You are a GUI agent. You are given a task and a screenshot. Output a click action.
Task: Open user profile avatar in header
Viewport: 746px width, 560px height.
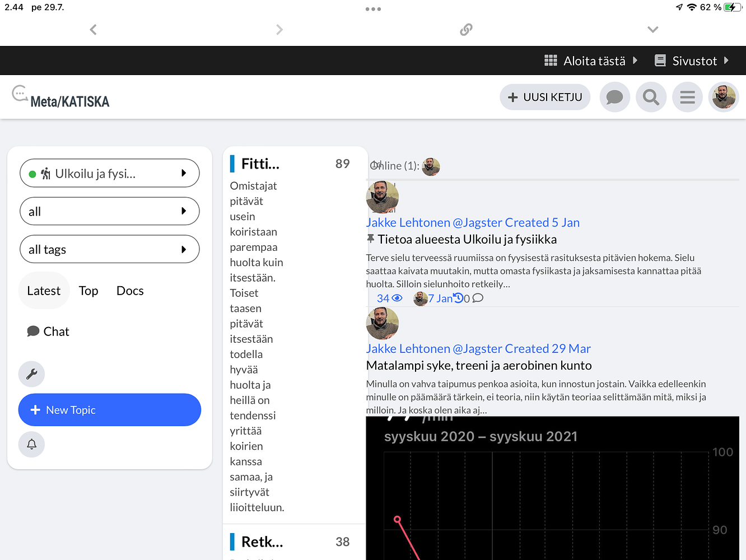[x=724, y=97]
